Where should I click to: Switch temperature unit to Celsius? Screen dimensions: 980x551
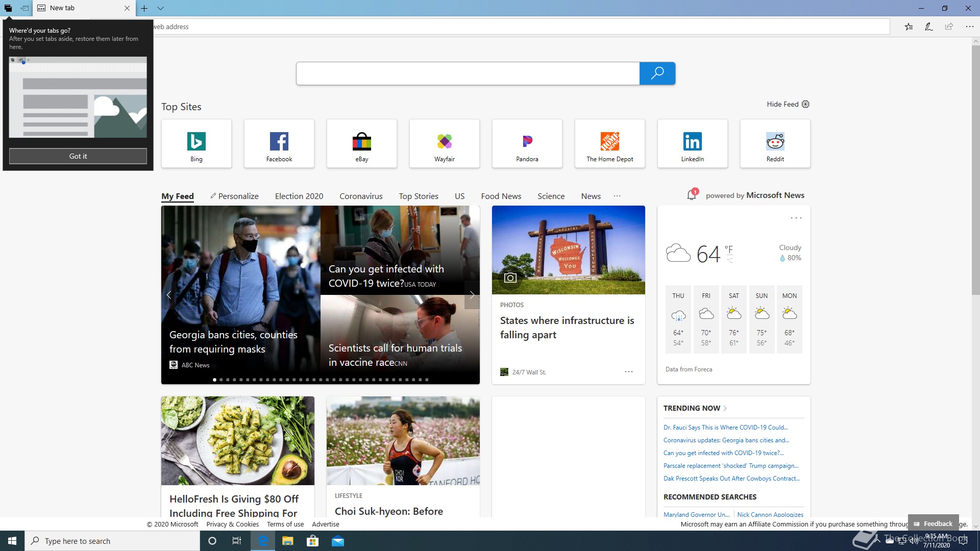[x=730, y=261]
